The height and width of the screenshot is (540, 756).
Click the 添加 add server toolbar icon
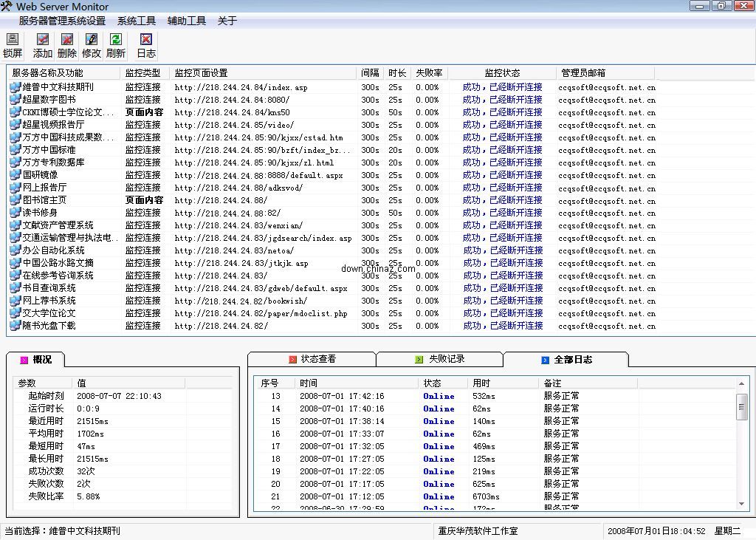(x=42, y=45)
